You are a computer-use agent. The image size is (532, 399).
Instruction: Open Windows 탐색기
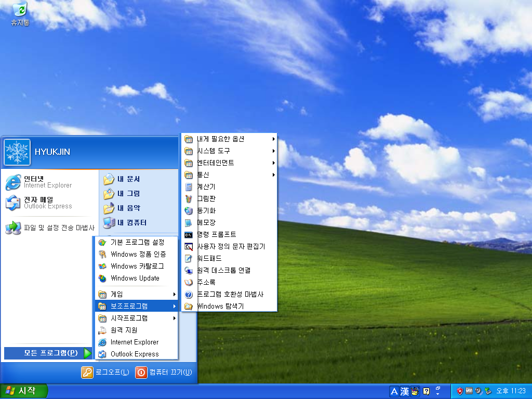tap(229, 306)
